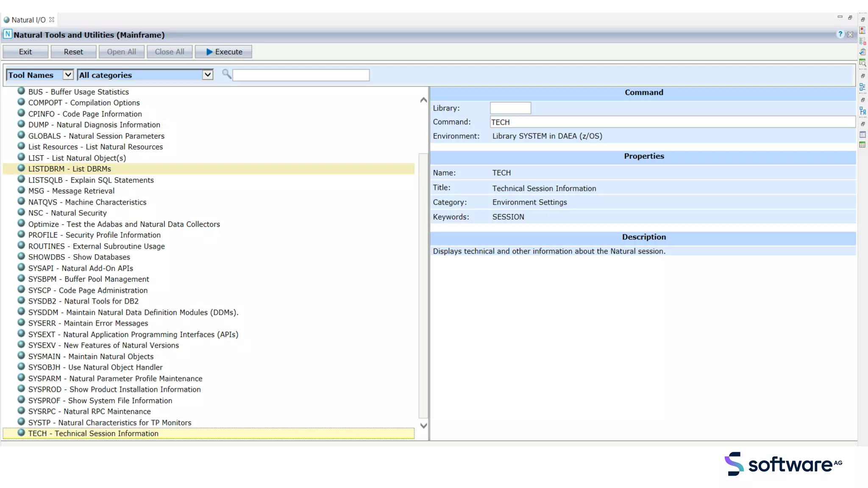Select LISTDBRM - List DBRMs tool
868x488 pixels.
coord(70,169)
